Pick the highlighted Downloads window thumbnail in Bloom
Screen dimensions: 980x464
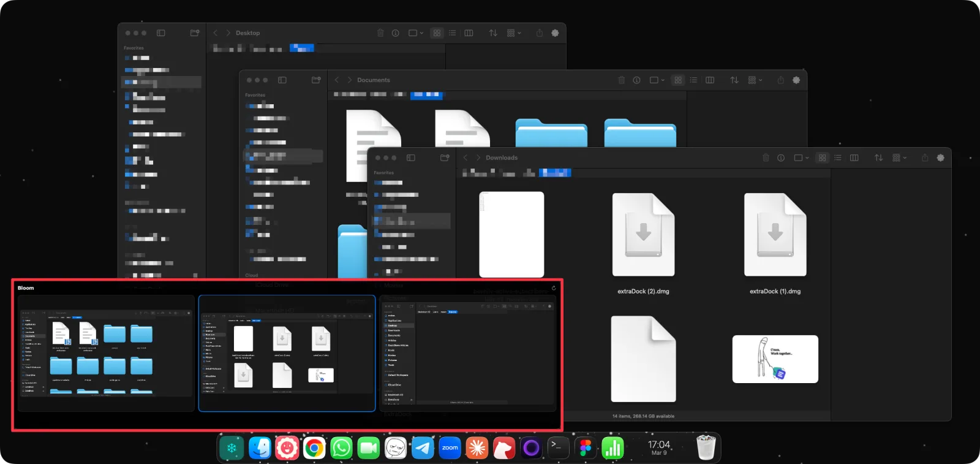pyautogui.click(x=287, y=353)
